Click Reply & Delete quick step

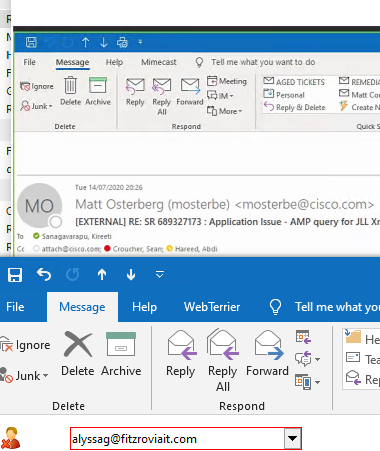coord(294,107)
